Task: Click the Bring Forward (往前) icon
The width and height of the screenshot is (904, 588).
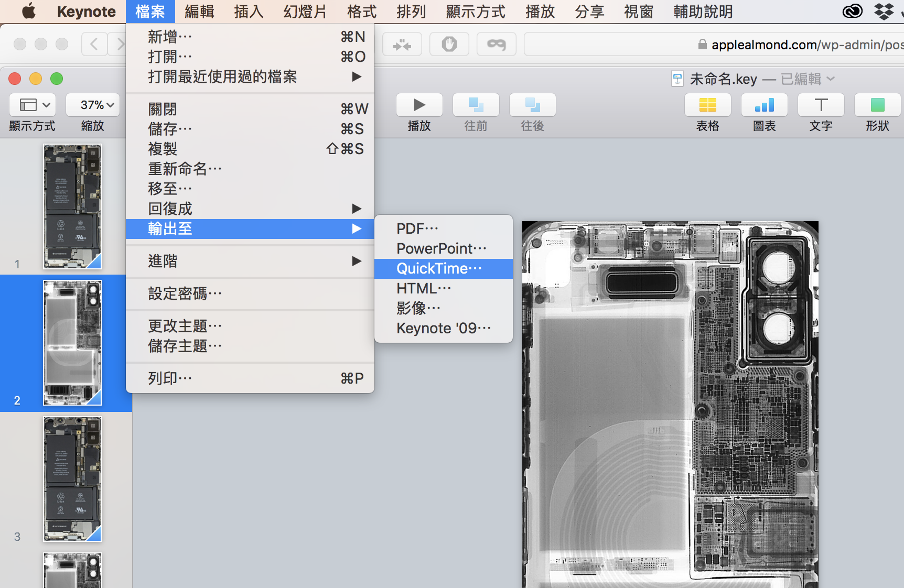Action: click(476, 105)
